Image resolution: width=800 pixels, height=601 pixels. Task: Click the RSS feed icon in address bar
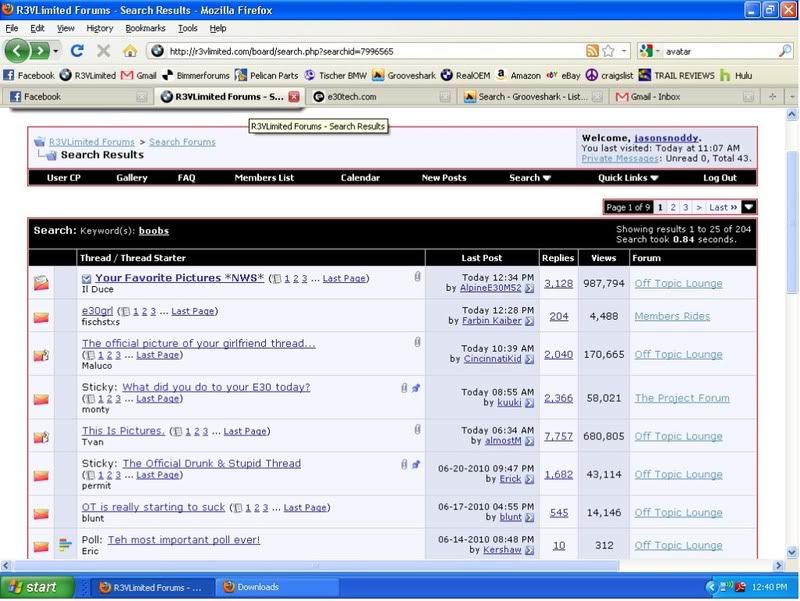[592, 51]
